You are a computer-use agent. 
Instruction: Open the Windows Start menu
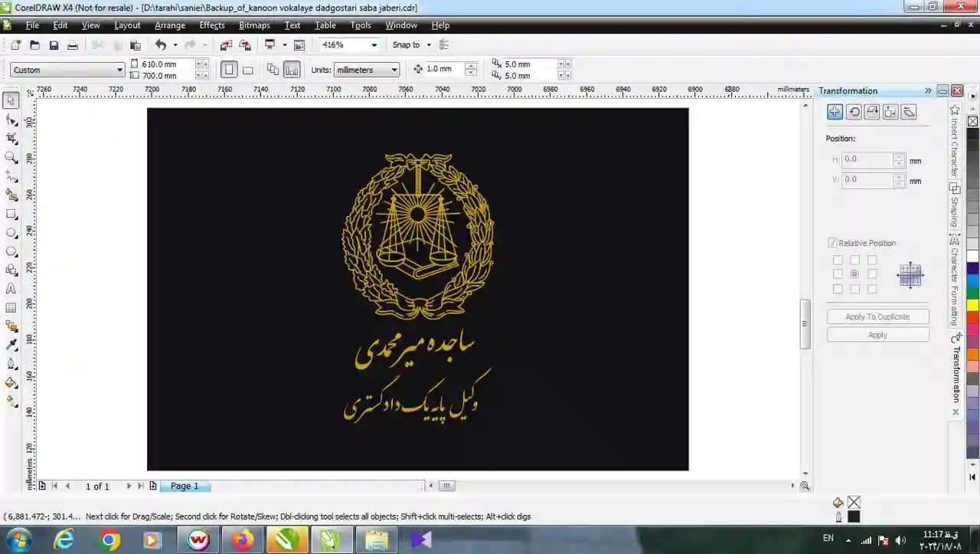tap(18, 539)
